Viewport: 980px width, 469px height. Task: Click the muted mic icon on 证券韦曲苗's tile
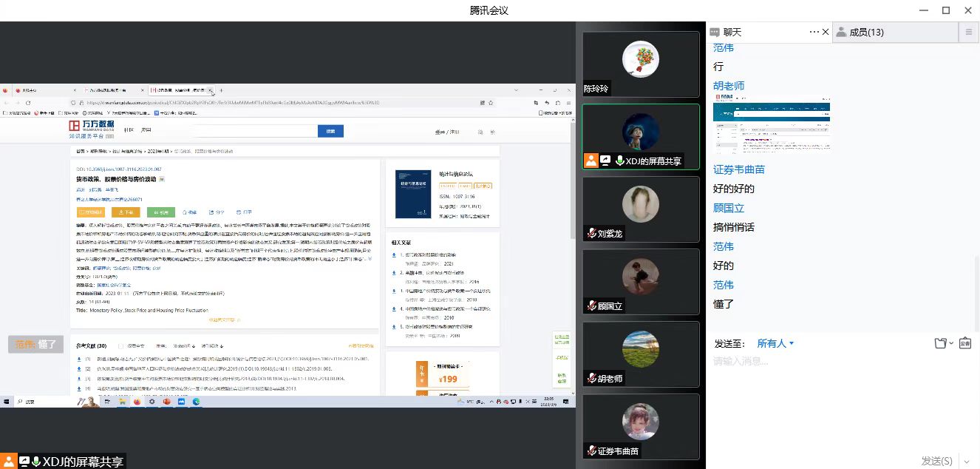pyautogui.click(x=591, y=451)
